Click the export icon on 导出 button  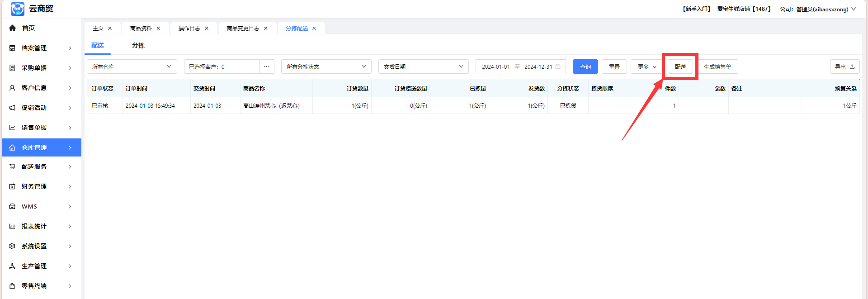(852, 67)
